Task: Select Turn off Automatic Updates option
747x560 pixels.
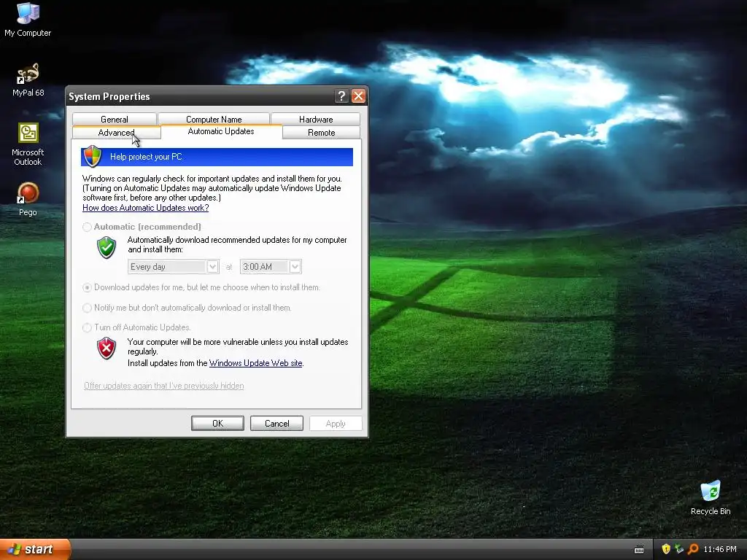Action: click(87, 327)
